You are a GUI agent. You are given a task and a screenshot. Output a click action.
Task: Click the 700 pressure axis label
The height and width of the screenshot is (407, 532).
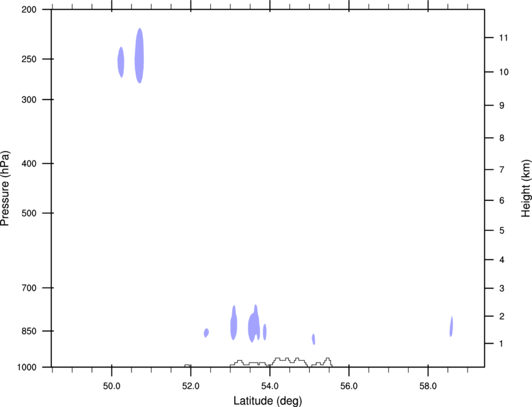(29, 288)
